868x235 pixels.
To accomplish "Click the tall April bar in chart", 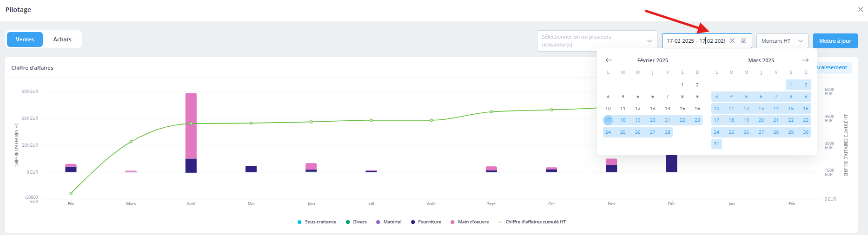I will coord(191,125).
